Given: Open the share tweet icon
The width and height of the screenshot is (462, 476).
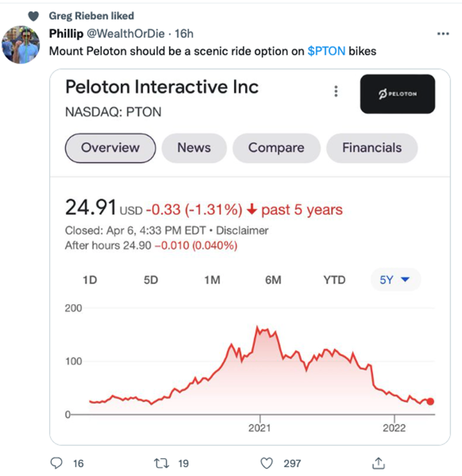Looking at the screenshot, I should (379, 463).
